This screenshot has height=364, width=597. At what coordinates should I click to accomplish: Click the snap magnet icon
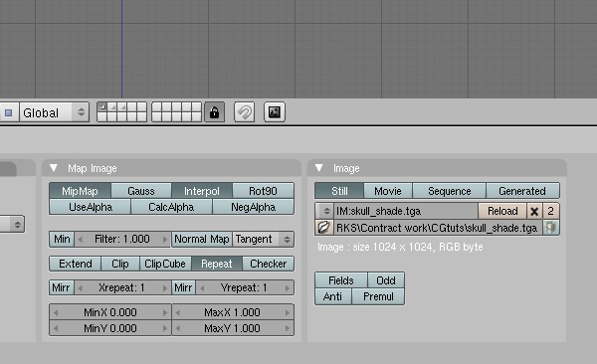coord(245,112)
